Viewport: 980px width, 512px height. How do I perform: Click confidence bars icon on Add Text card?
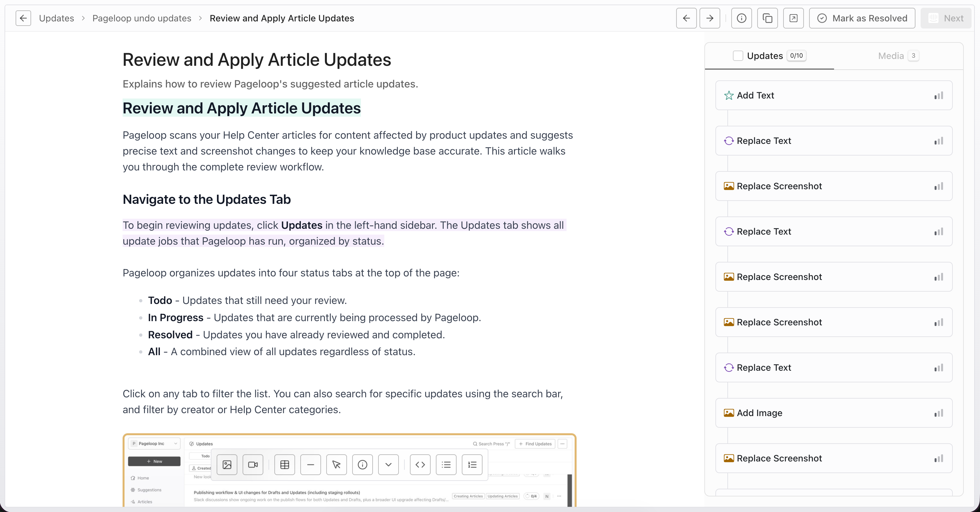938,95
